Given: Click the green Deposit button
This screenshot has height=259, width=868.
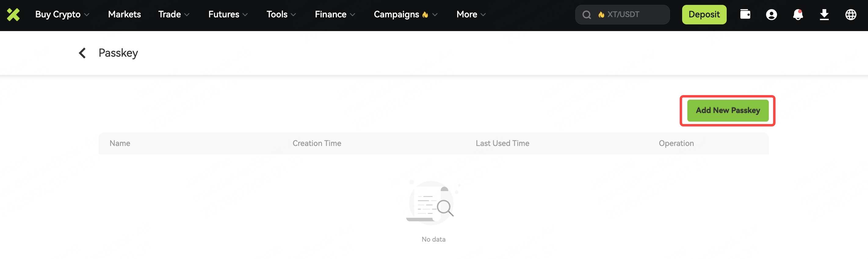Looking at the screenshot, I should pyautogui.click(x=704, y=14).
